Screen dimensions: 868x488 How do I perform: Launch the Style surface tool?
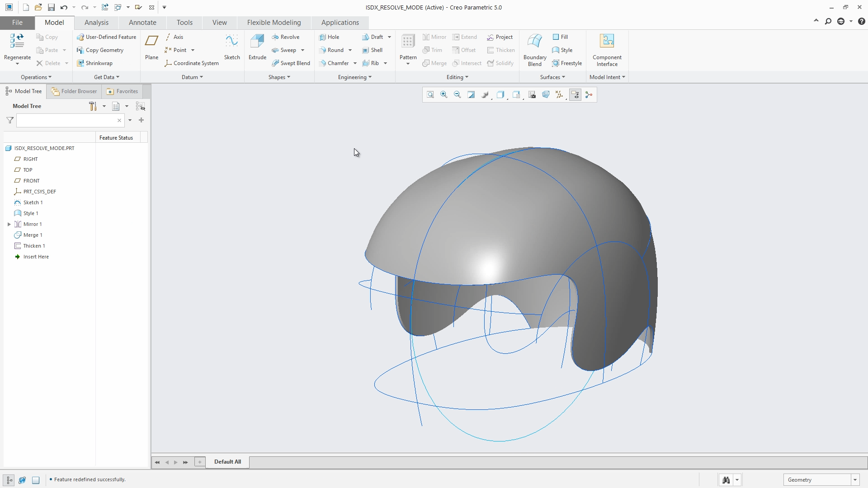click(x=562, y=50)
